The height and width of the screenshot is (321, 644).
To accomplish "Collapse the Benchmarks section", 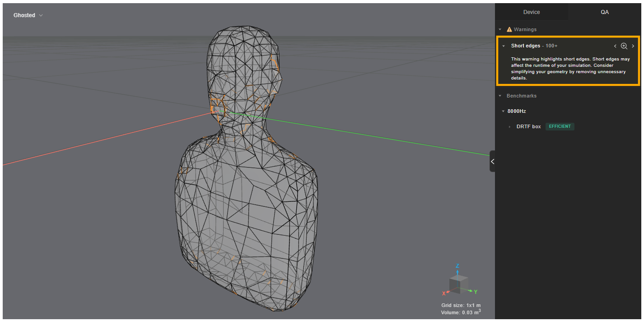I will coord(500,96).
